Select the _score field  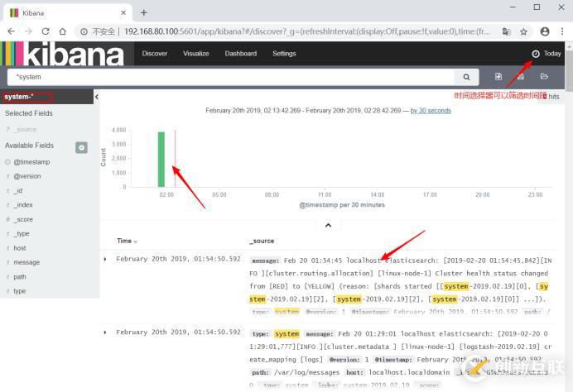(23, 219)
